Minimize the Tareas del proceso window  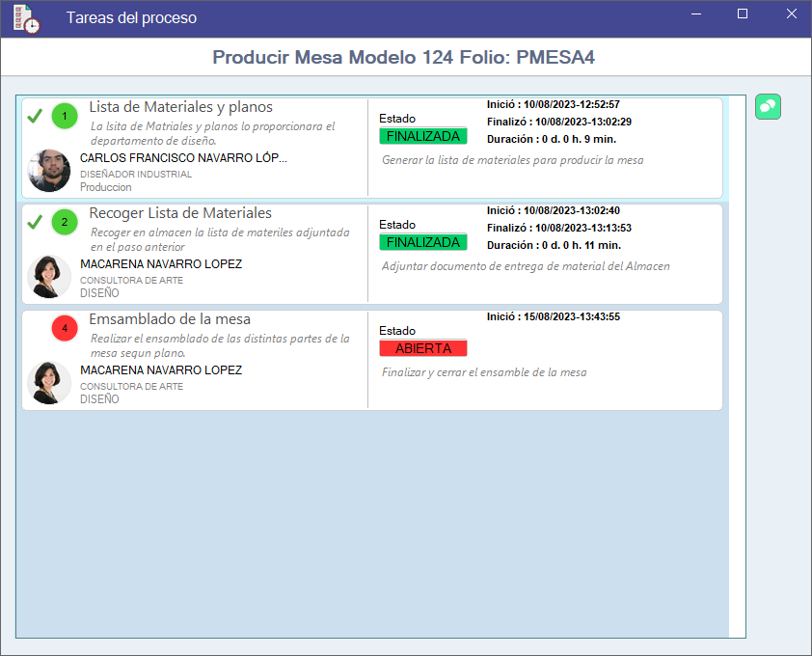[x=696, y=14]
